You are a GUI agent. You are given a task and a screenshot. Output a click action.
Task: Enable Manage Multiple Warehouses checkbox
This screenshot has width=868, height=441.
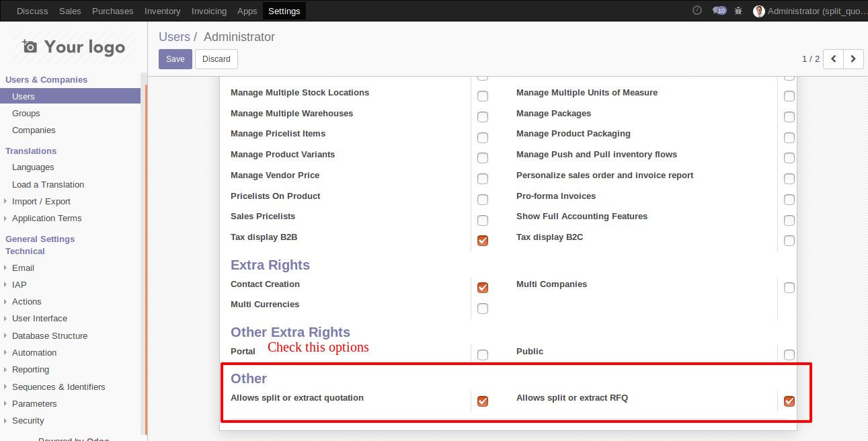483,117
